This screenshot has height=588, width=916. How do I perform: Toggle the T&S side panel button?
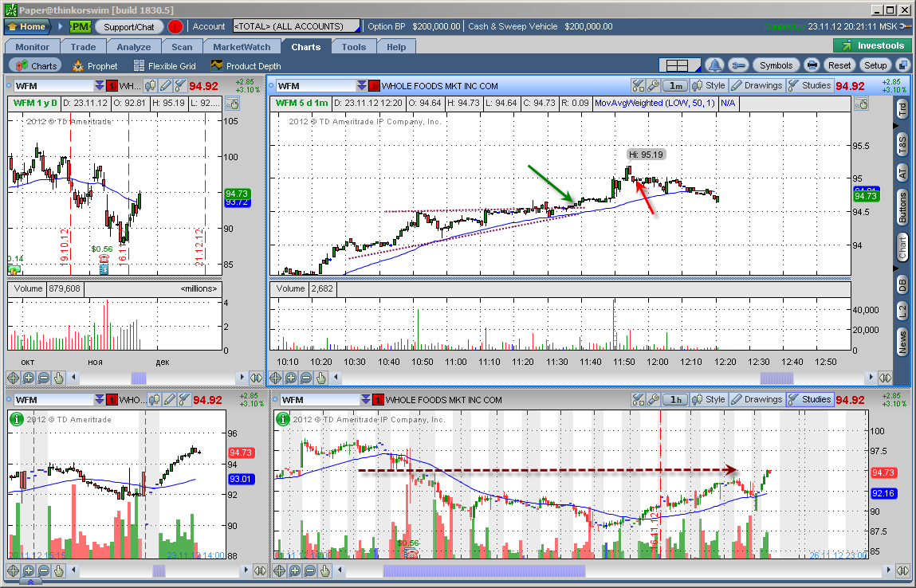click(x=902, y=143)
